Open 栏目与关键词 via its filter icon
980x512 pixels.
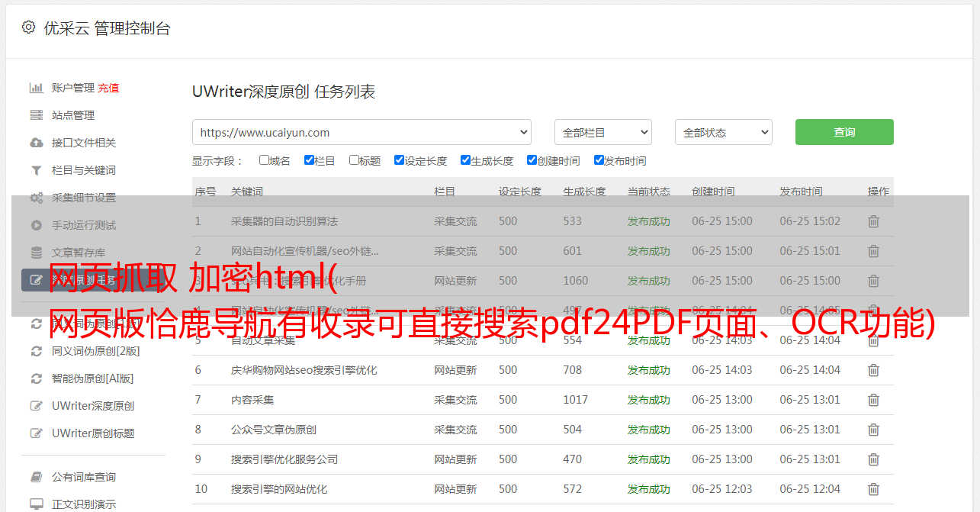[x=36, y=170]
